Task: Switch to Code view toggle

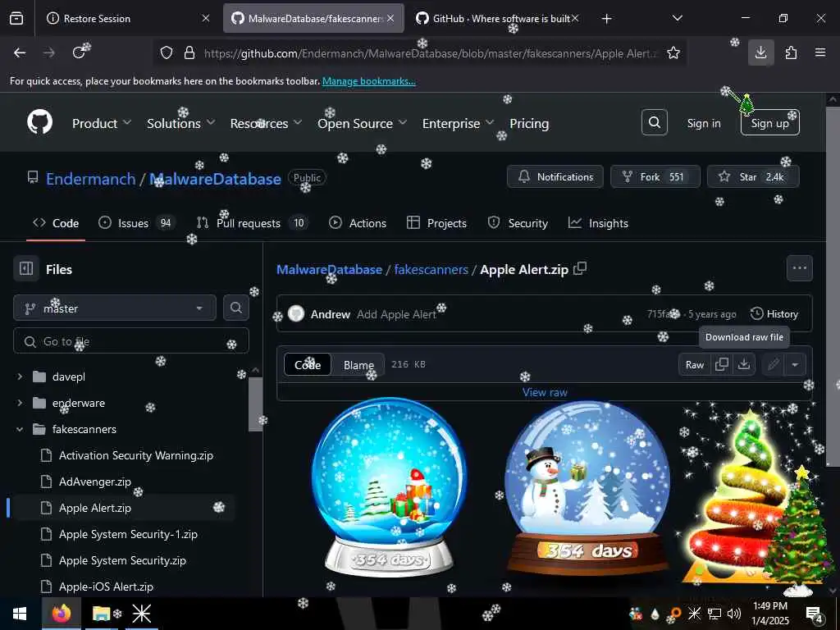Action: coord(308,365)
